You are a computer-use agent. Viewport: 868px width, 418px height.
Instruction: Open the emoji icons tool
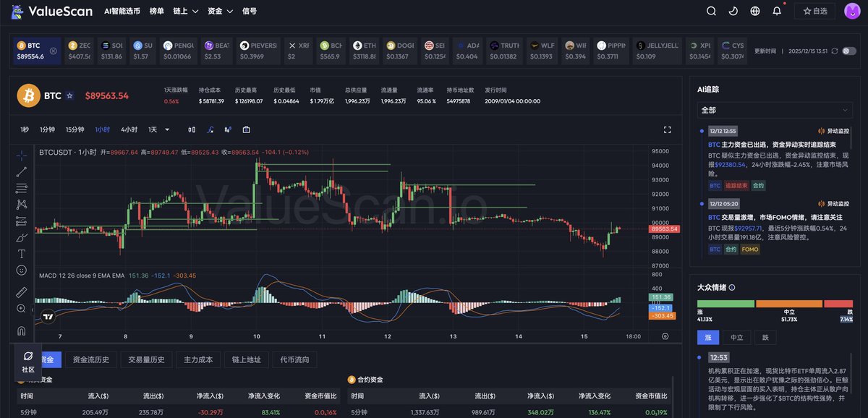click(22, 270)
